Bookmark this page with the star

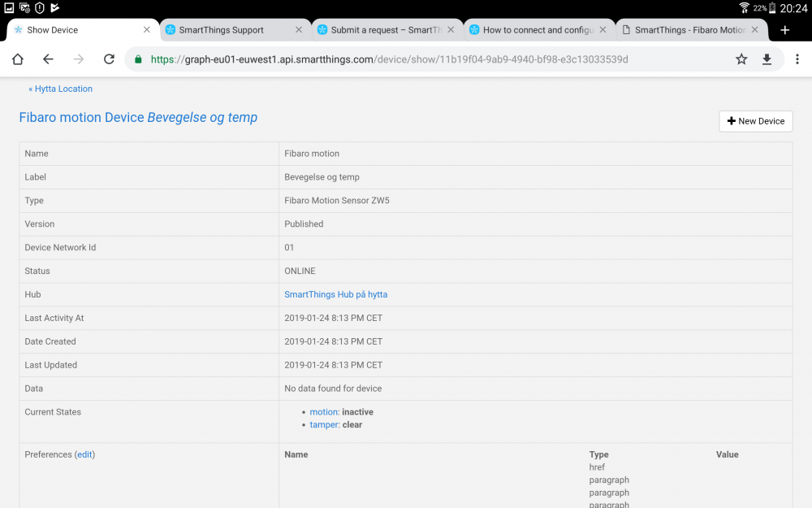tap(741, 59)
